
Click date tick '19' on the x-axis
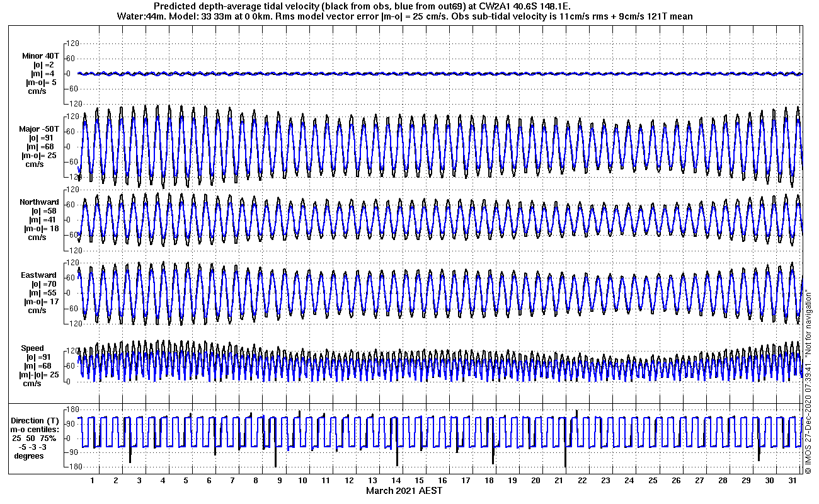(512, 481)
